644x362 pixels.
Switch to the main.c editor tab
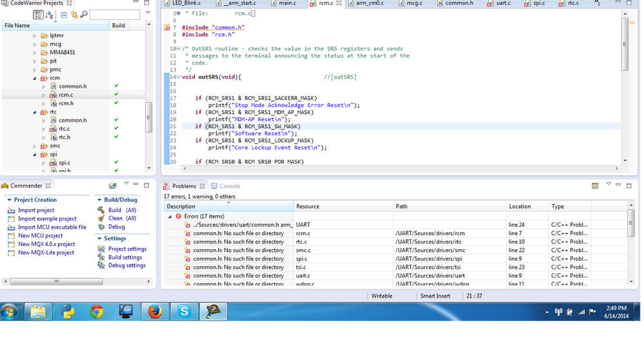pyautogui.click(x=288, y=3)
